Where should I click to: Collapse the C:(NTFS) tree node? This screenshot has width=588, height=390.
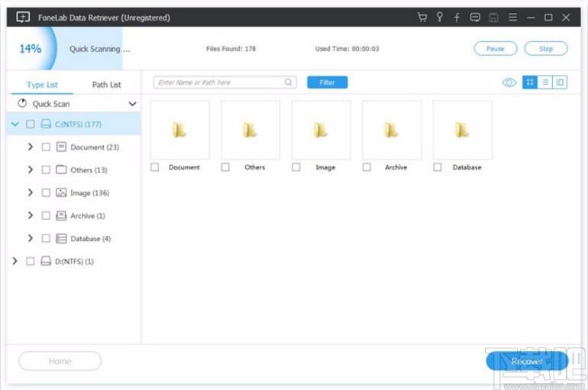(15, 124)
